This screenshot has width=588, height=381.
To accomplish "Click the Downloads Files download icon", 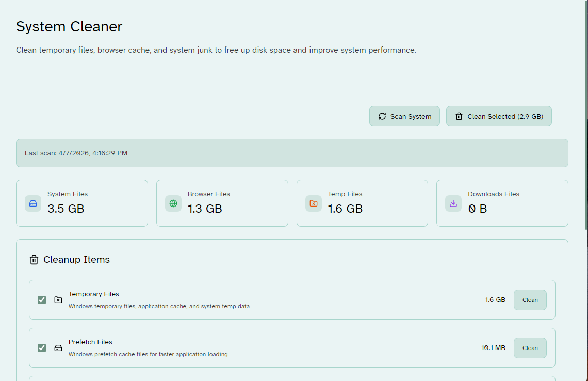I will pos(453,203).
